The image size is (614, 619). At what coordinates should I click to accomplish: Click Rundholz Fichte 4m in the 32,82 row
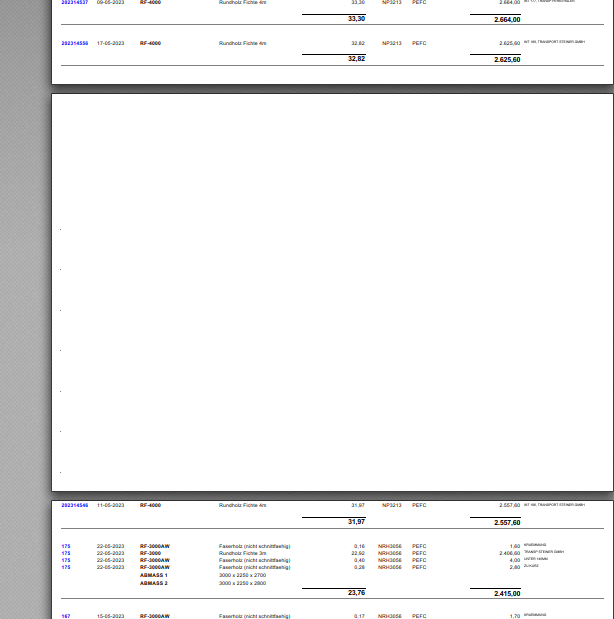coord(242,43)
